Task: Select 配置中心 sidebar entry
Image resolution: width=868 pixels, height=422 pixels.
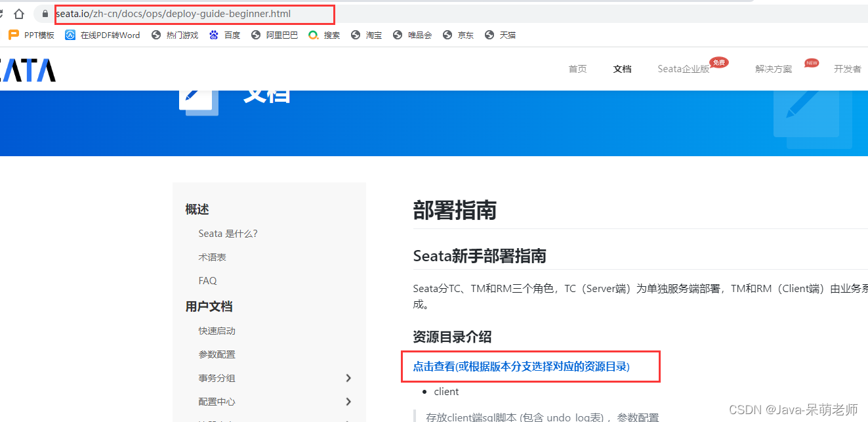Action: 217,402
